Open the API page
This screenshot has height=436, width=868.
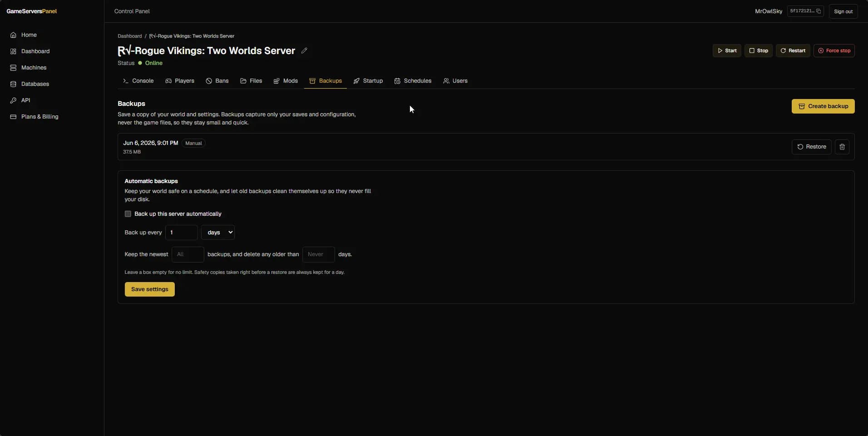pos(20,100)
